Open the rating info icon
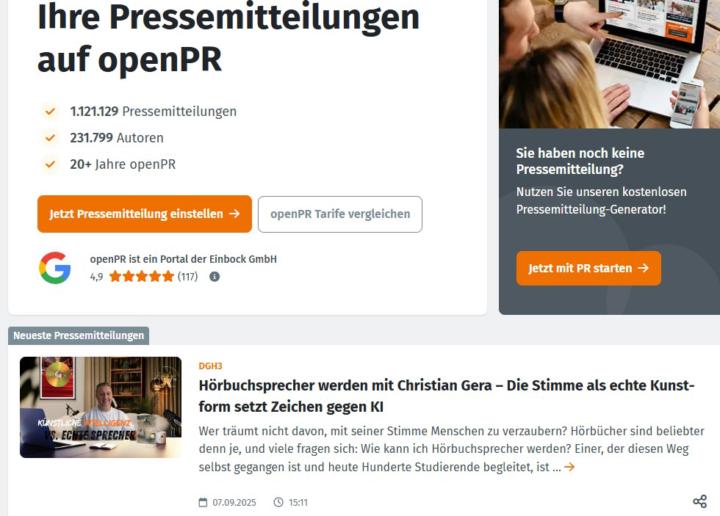This screenshot has height=516, width=720. point(214,276)
